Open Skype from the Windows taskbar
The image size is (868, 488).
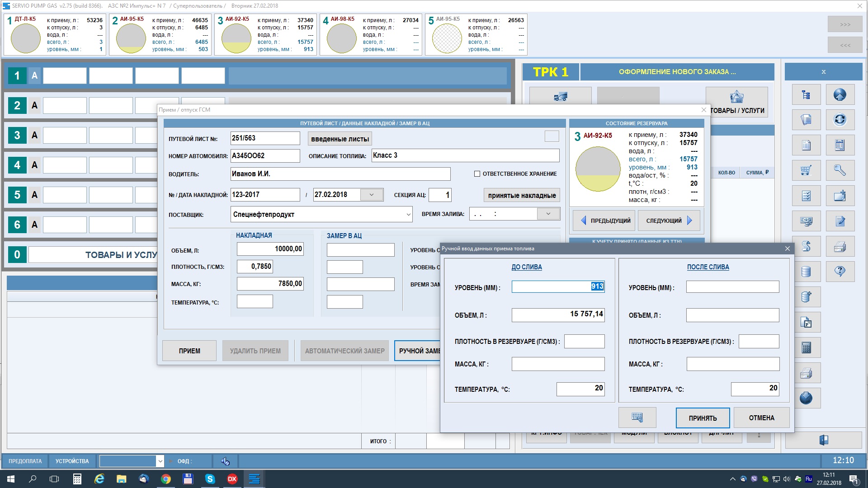click(210, 479)
